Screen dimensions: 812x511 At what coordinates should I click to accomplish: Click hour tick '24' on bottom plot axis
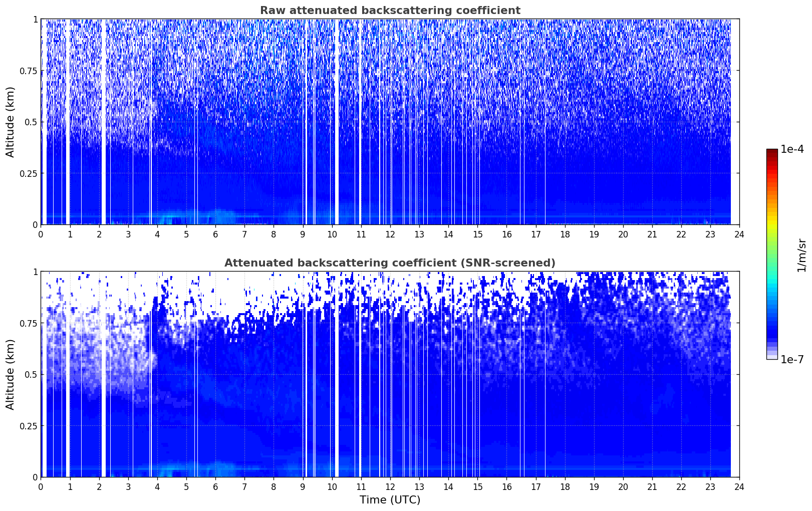click(739, 486)
